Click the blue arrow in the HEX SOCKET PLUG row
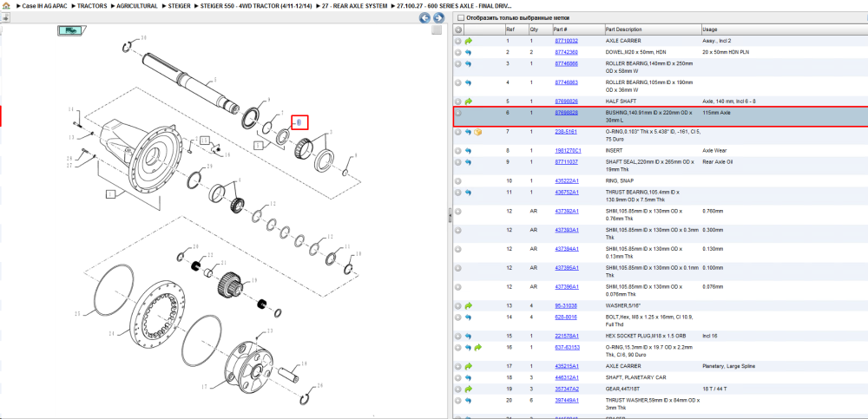The width and height of the screenshot is (868, 419). tap(469, 336)
